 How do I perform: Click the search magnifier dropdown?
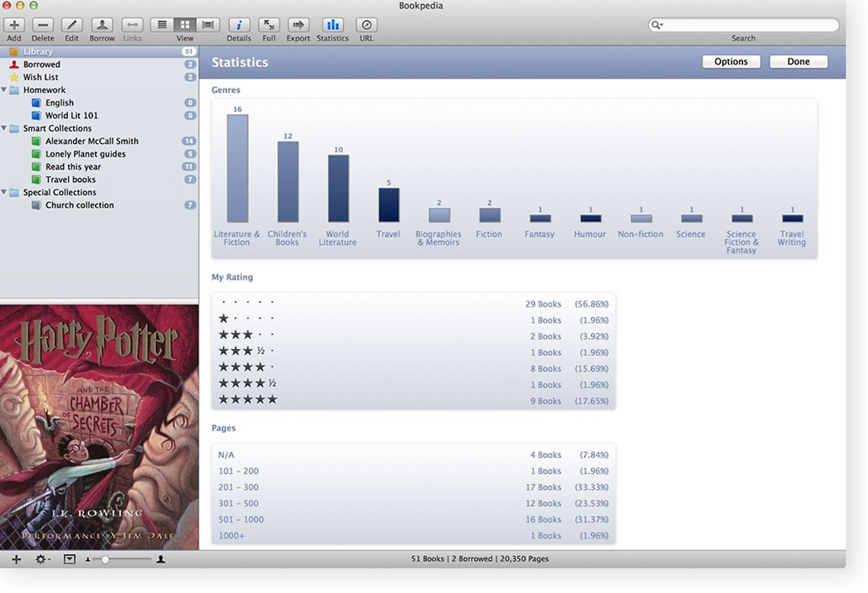click(x=656, y=25)
